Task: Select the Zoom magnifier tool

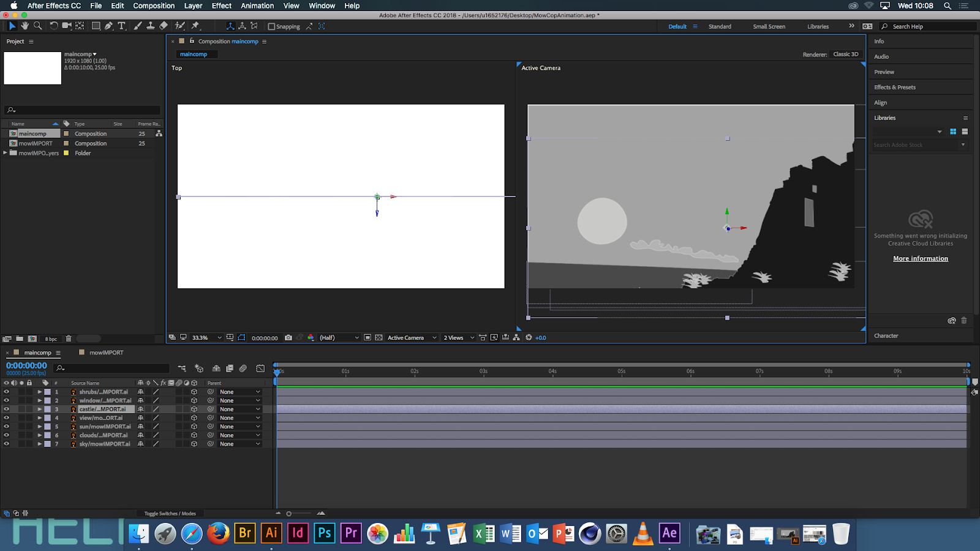Action: 38,26
